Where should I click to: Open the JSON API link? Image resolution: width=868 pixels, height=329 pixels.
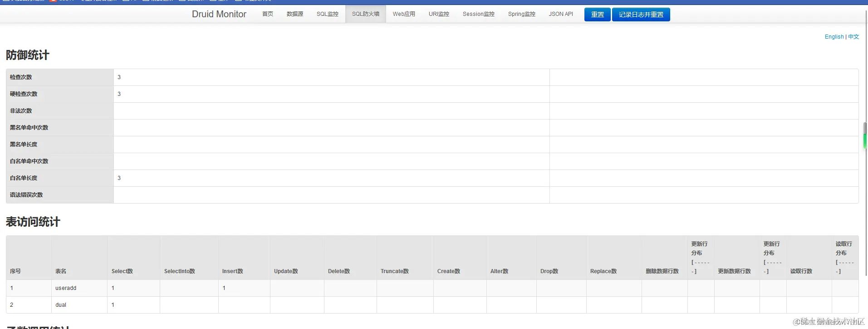[x=561, y=14]
